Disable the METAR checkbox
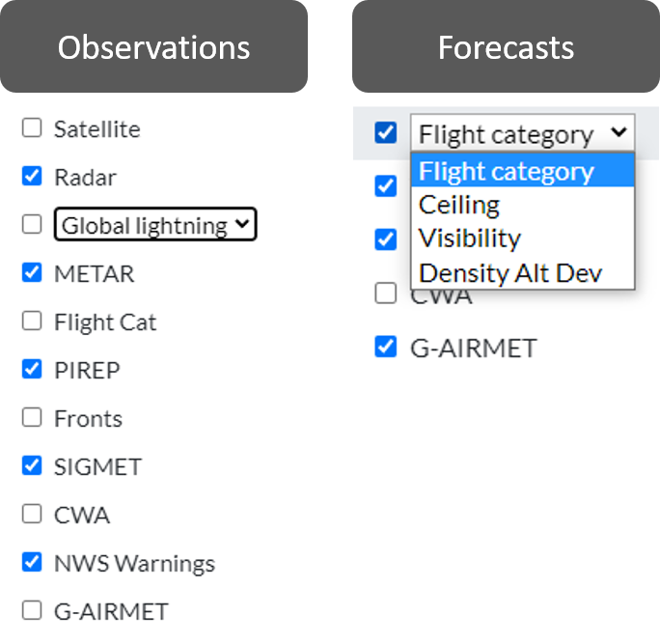Viewport: 660px width, 644px height. tap(33, 273)
